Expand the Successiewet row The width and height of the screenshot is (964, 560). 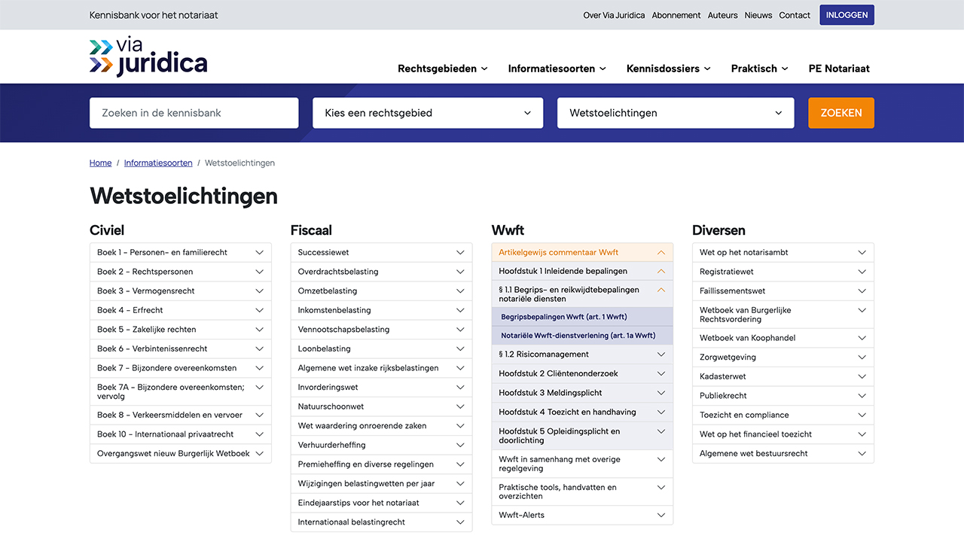point(381,252)
